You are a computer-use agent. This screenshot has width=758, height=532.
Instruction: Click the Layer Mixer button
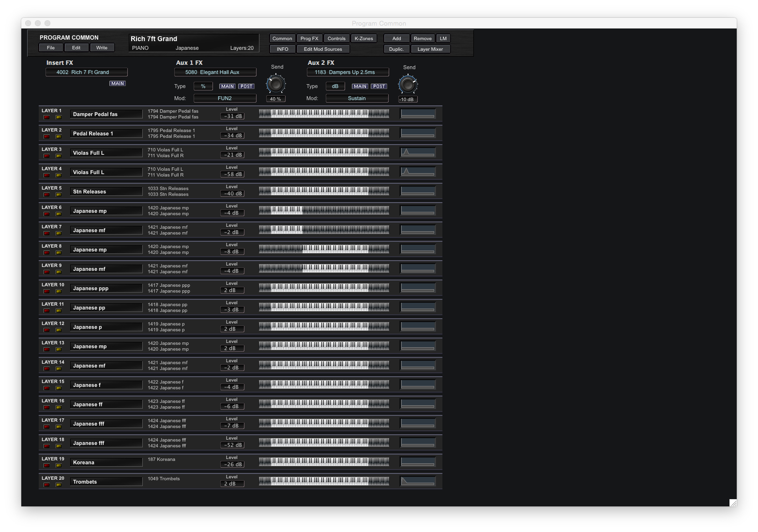point(430,49)
